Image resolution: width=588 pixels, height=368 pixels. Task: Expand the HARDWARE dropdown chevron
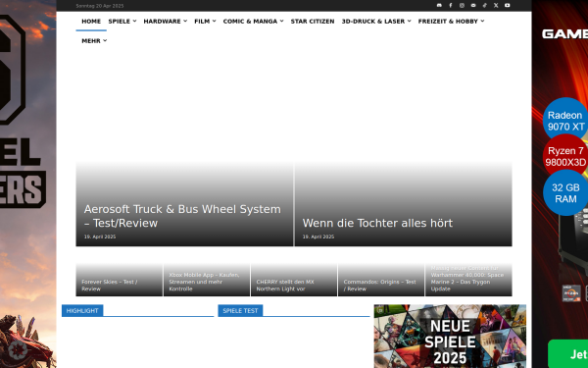pyautogui.click(x=185, y=21)
